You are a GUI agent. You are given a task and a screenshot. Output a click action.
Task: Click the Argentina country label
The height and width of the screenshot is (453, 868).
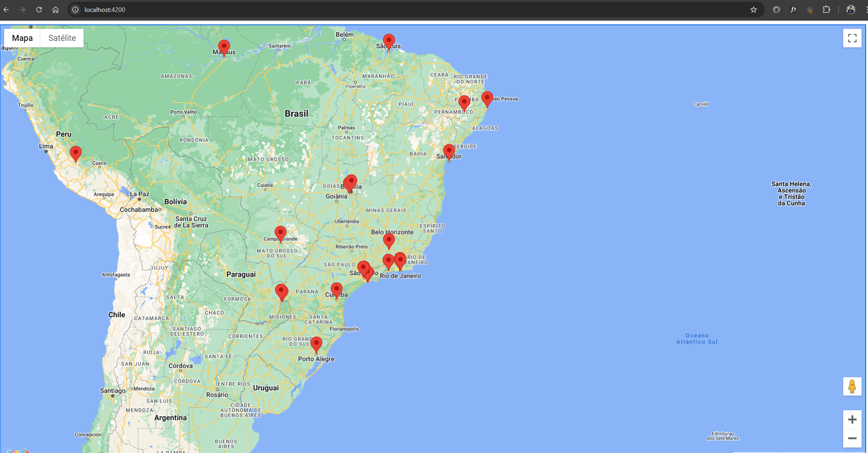point(170,418)
